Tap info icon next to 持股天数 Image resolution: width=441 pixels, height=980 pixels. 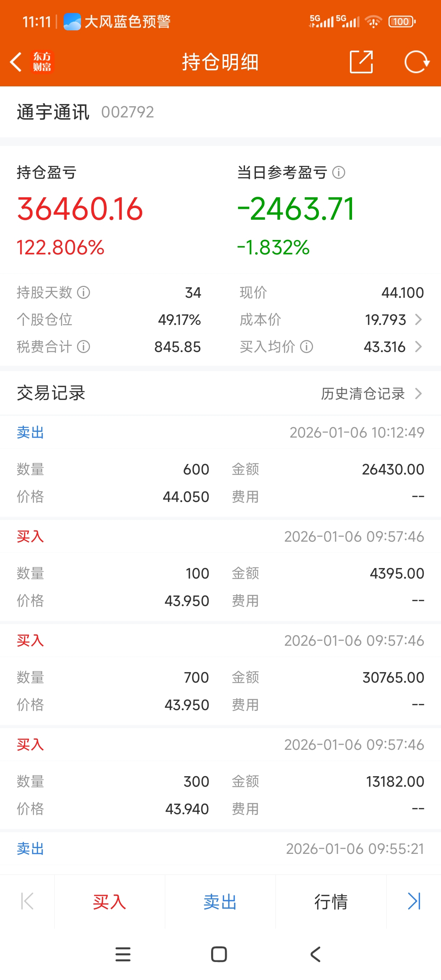click(x=84, y=293)
